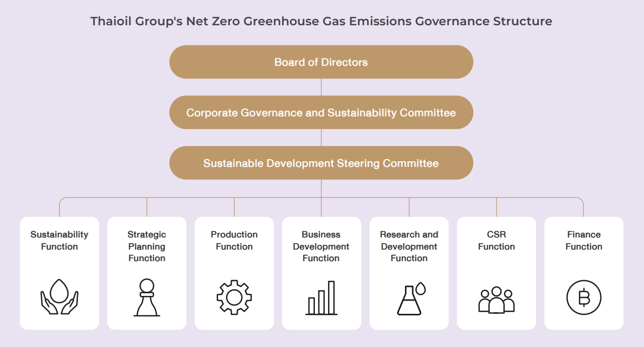Click Research and Development Function label
The width and height of the screenshot is (644, 347).
(x=409, y=246)
